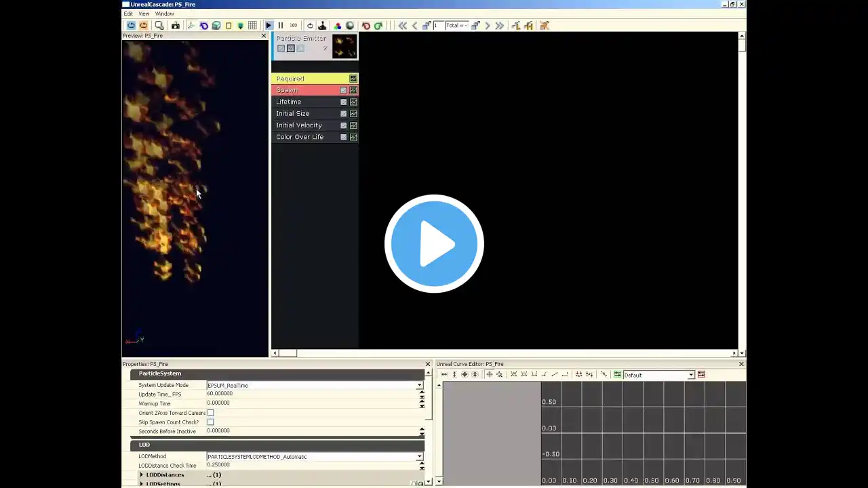Screen dimensions: 868x488
Task: Click the single right arrow LOD button
Action: (488, 26)
